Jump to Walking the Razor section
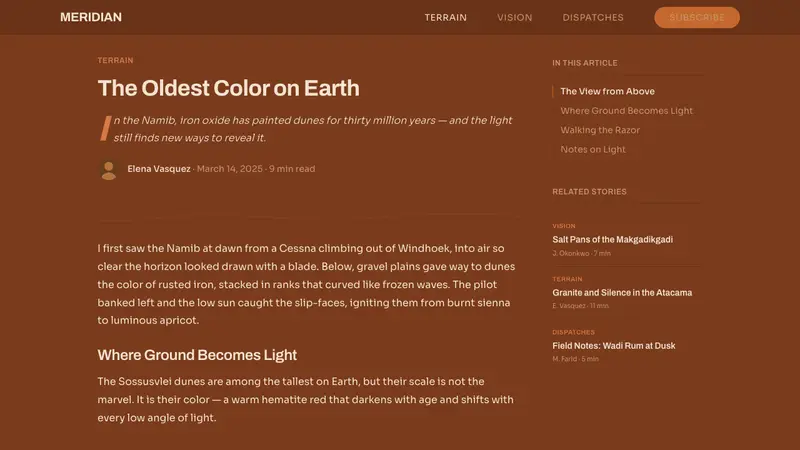The width and height of the screenshot is (800, 450). pyautogui.click(x=600, y=130)
